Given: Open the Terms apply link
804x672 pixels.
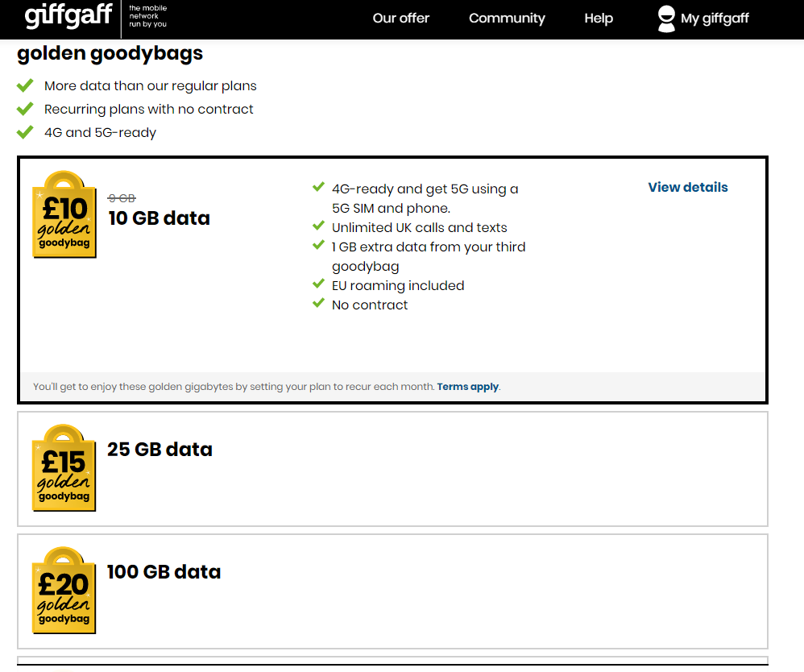Looking at the screenshot, I should 467,387.
